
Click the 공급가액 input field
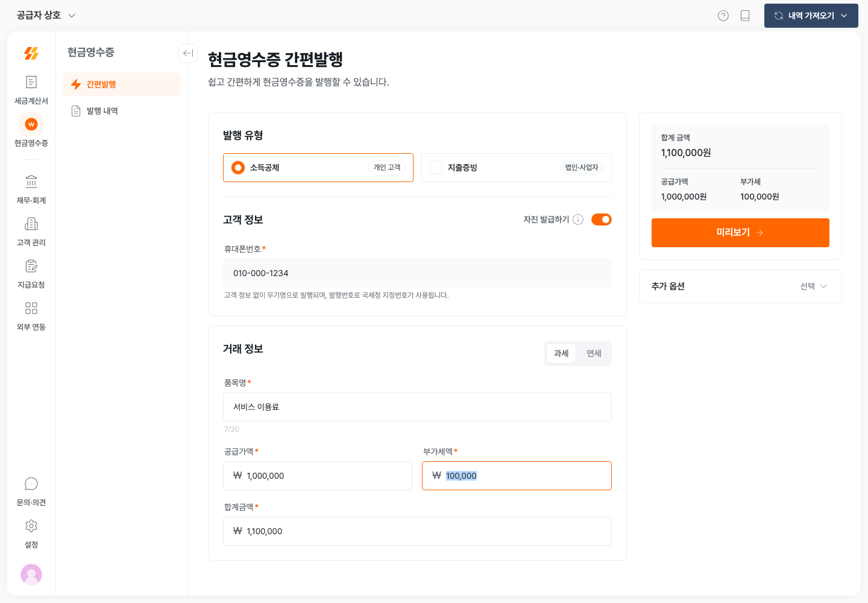click(x=318, y=476)
